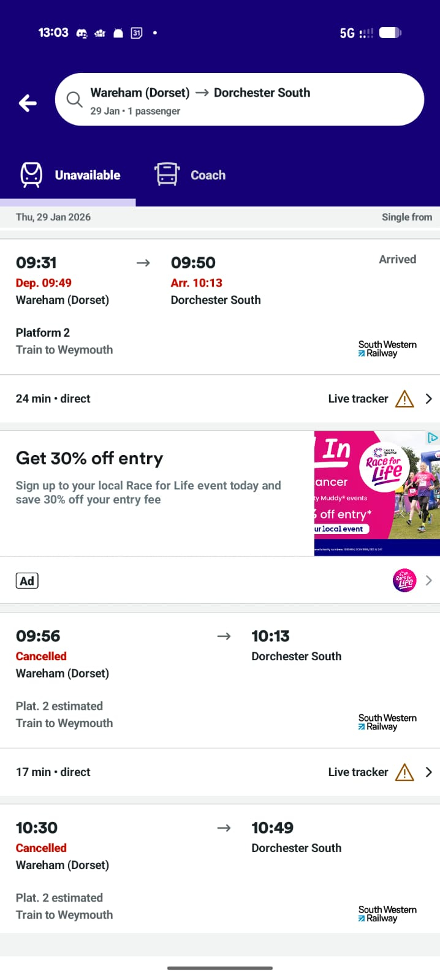Tap the train icon above the listings

31,175
